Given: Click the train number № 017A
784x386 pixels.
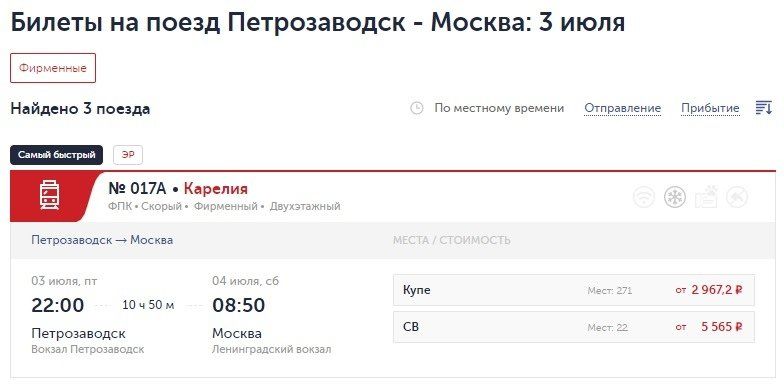Looking at the screenshot, I should point(138,189).
